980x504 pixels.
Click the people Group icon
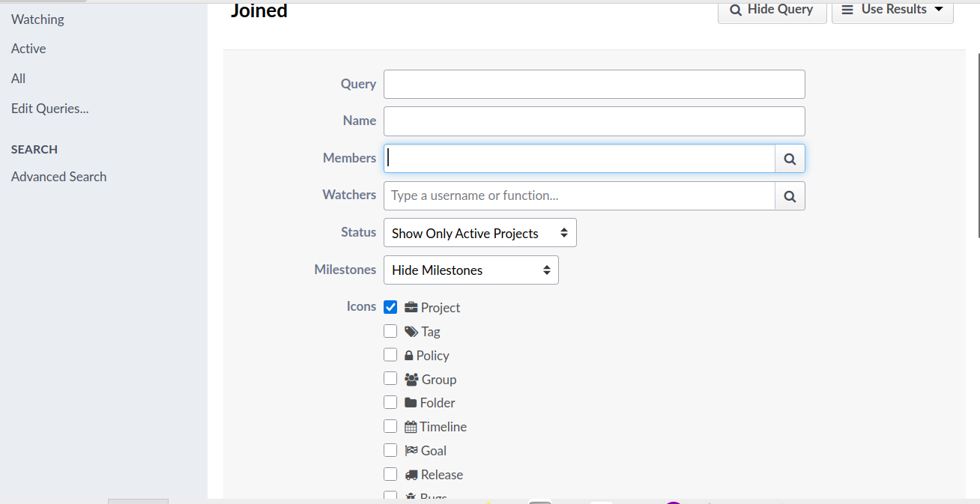(411, 380)
